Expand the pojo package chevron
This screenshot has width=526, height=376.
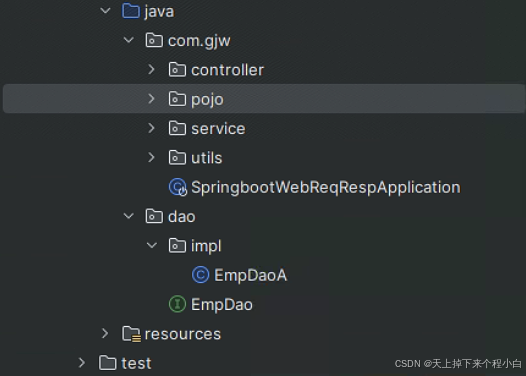tap(151, 99)
